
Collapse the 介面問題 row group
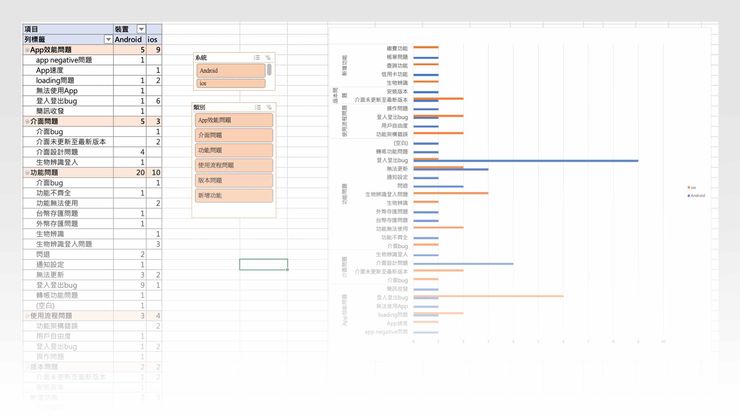27,121
